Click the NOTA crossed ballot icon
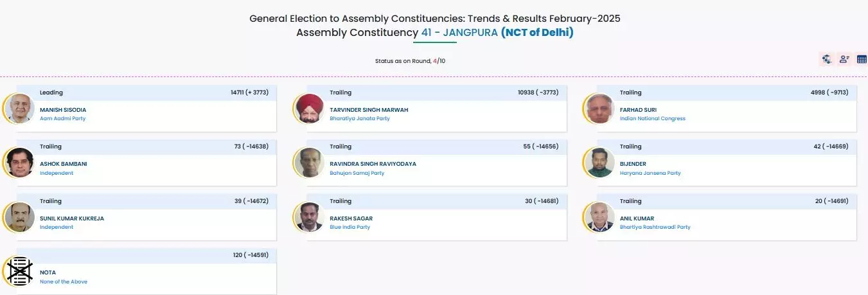This screenshot has width=868, height=295. coord(19,271)
